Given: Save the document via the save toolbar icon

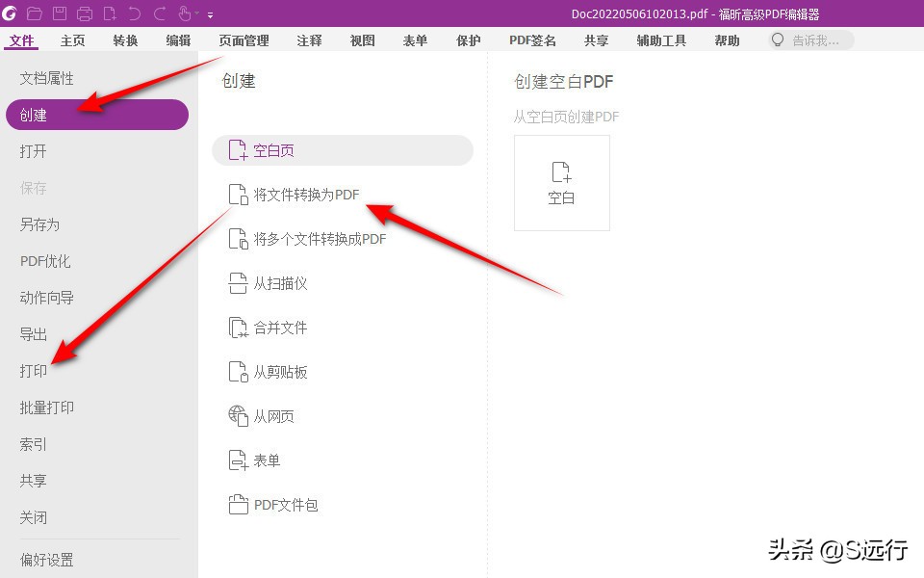Looking at the screenshot, I should pos(59,13).
